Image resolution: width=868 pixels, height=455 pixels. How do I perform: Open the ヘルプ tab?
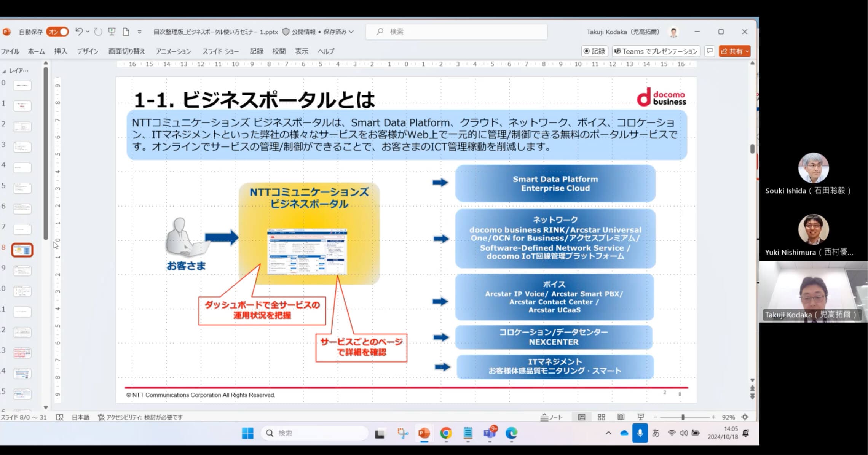click(326, 51)
